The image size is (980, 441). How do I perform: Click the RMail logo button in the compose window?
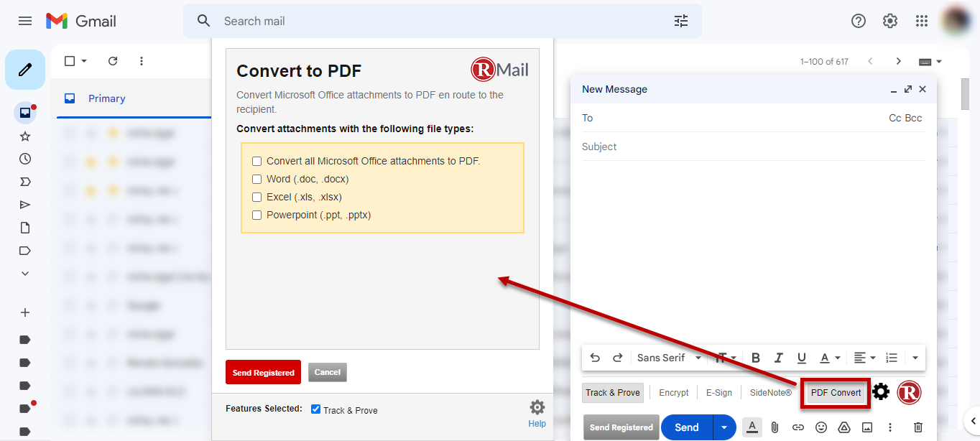pyautogui.click(x=909, y=392)
